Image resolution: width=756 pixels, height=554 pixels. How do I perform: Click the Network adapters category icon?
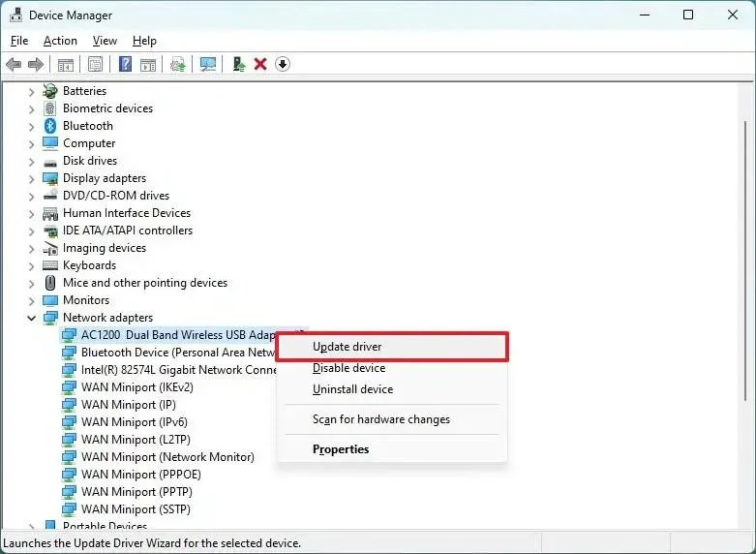pos(50,318)
